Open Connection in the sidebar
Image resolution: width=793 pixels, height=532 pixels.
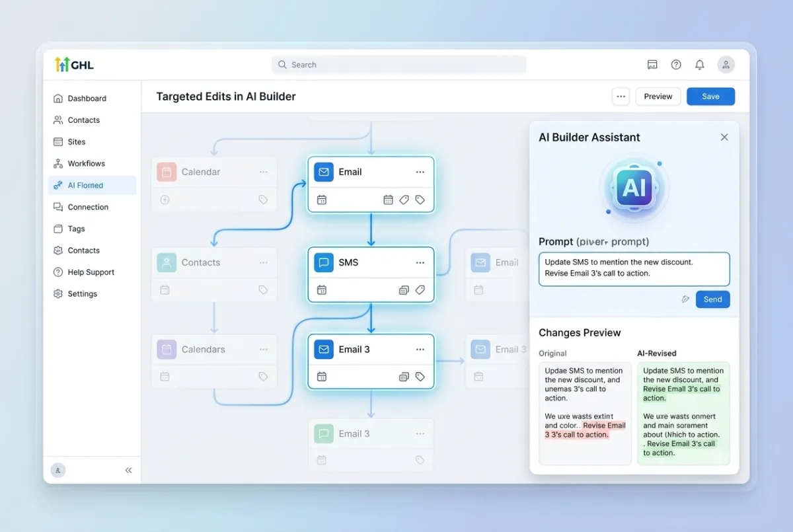point(92,208)
